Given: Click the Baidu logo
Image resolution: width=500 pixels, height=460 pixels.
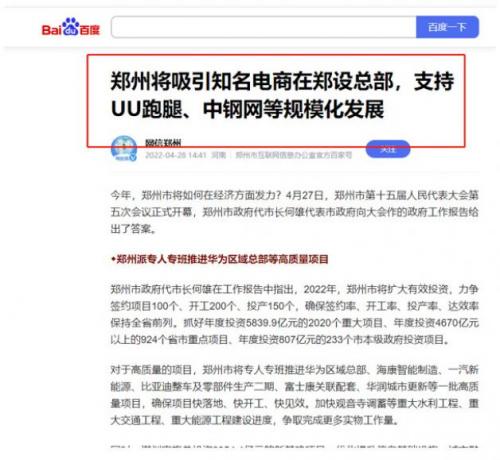Looking at the screenshot, I should [x=71, y=27].
